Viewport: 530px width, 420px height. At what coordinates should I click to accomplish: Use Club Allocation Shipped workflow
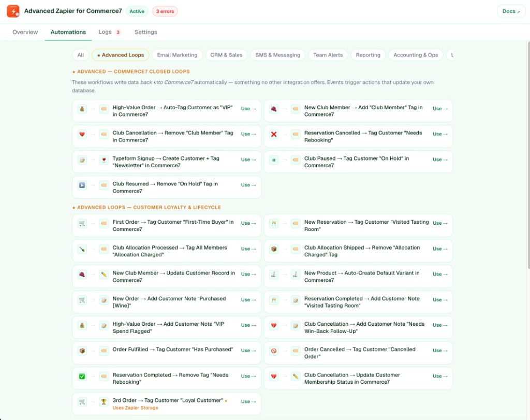[x=440, y=249]
